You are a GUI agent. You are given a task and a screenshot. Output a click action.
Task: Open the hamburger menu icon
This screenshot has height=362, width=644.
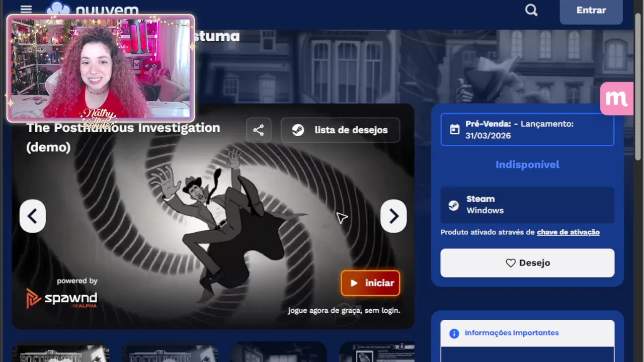click(26, 10)
